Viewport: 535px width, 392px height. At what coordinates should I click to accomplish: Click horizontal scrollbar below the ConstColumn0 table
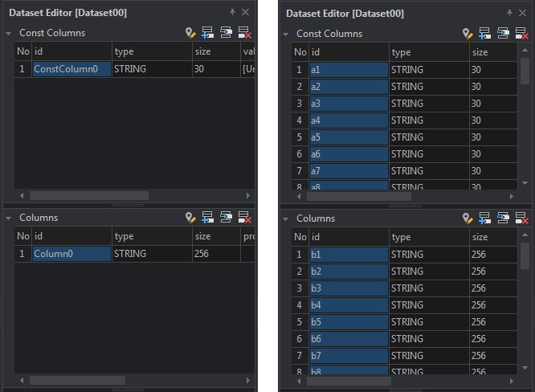(x=88, y=195)
